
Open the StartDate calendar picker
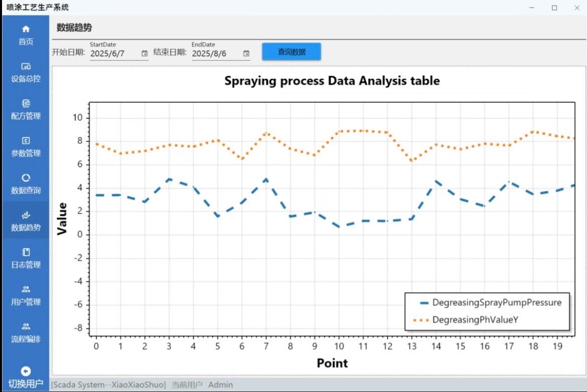click(x=144, y=53)
